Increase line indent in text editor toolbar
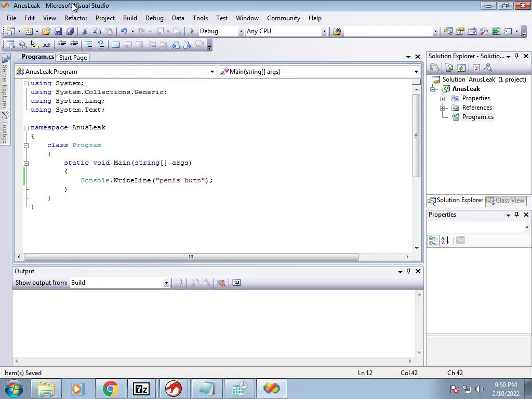The image size is (532, 399). coord(74,45)
